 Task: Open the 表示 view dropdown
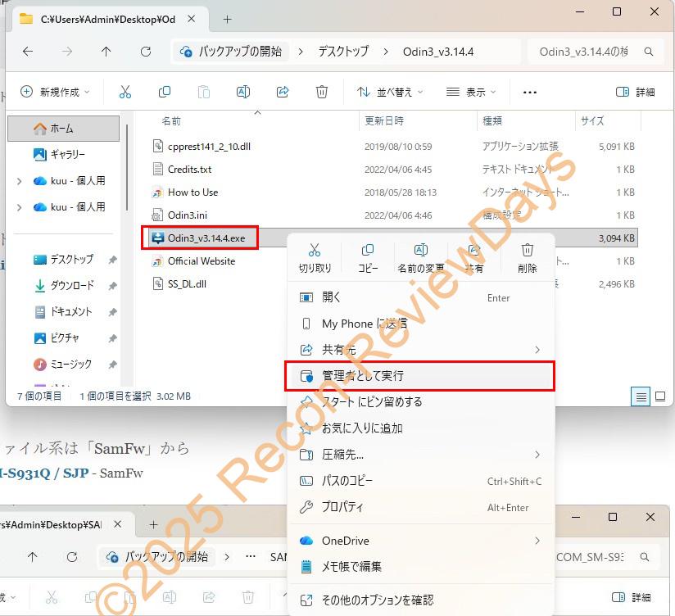pyautogui.click(x=472, y=92)
